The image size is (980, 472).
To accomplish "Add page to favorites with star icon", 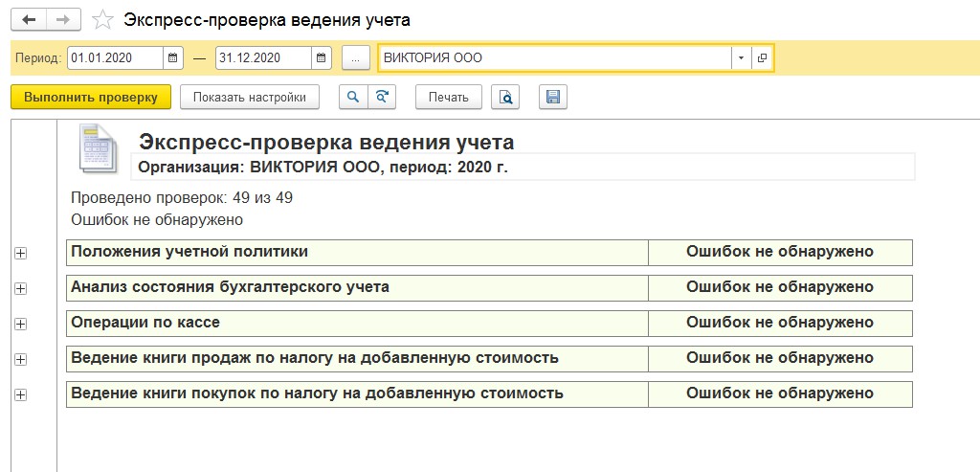I will 101,20.
